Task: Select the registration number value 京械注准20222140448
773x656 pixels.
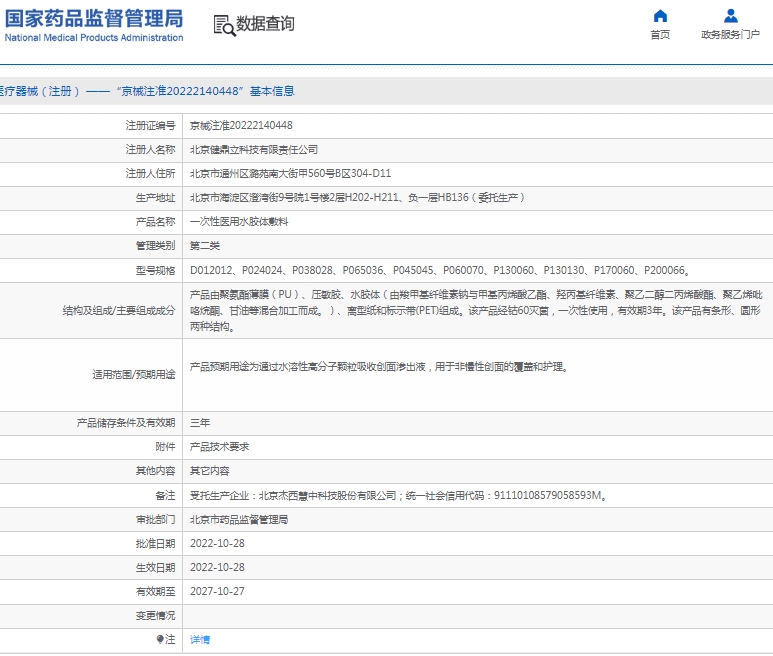Action: [x=241, y=126]
